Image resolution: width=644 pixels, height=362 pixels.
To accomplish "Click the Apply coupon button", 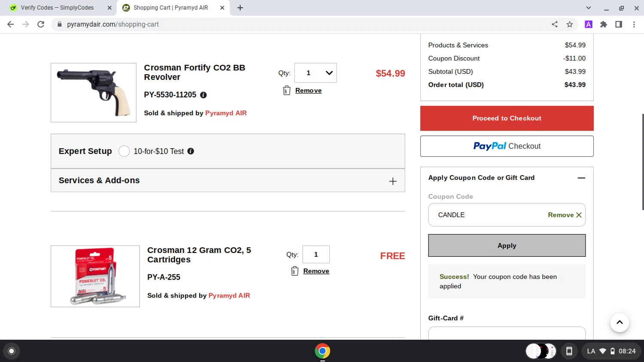I will pos(507,246).
